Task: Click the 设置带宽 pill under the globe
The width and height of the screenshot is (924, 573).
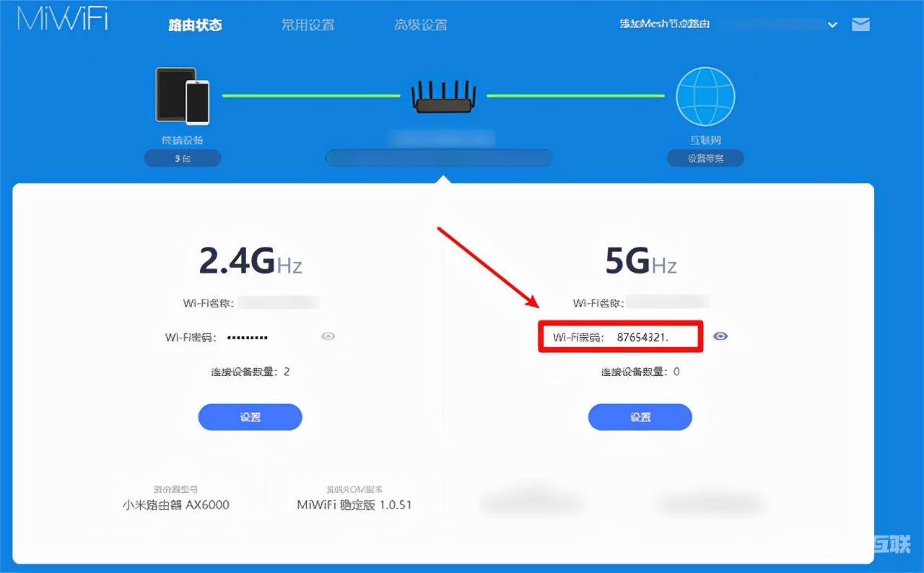Action: click(705, 158)
